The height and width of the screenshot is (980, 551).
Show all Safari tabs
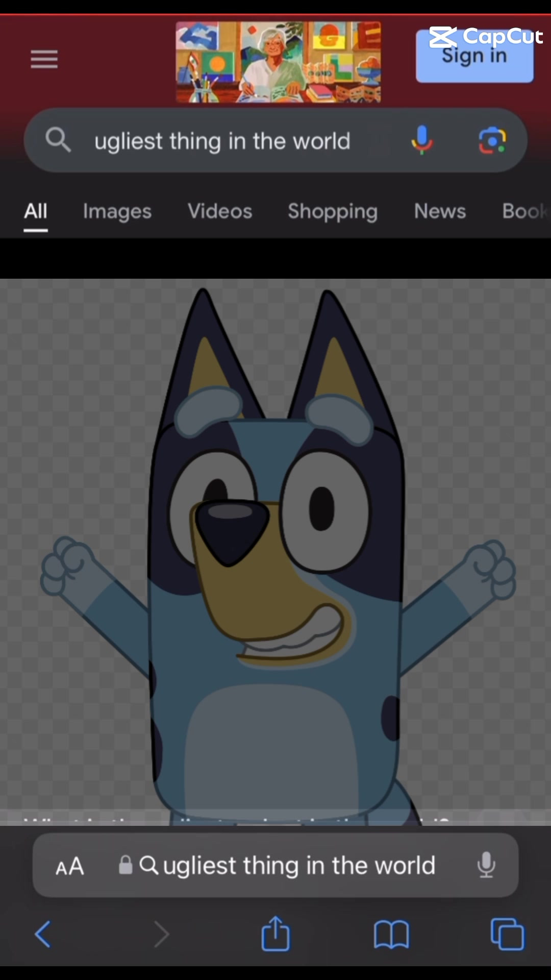pos(507,934)
